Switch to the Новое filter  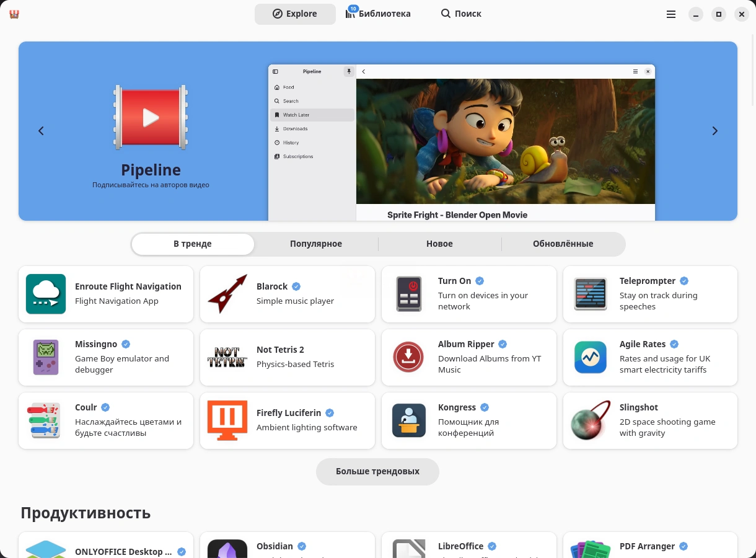tap(439, 244)
